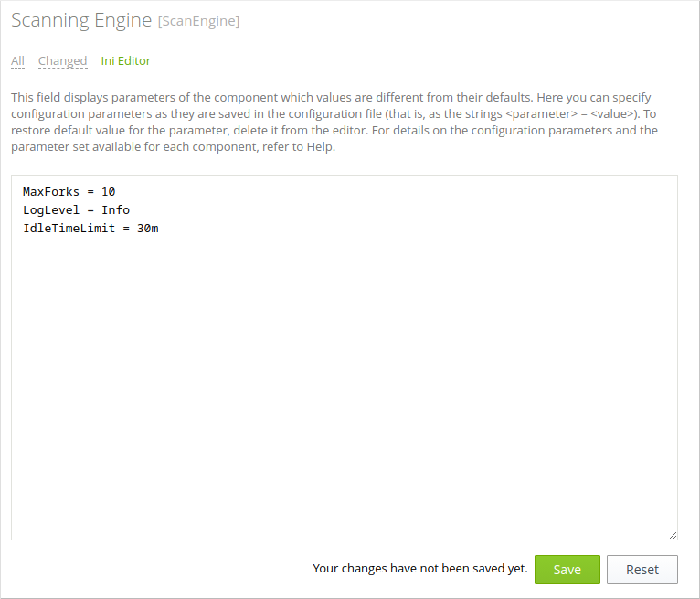Click the Info value of LogLevel
The image size is (700, 599).
(x=115, y=210)
